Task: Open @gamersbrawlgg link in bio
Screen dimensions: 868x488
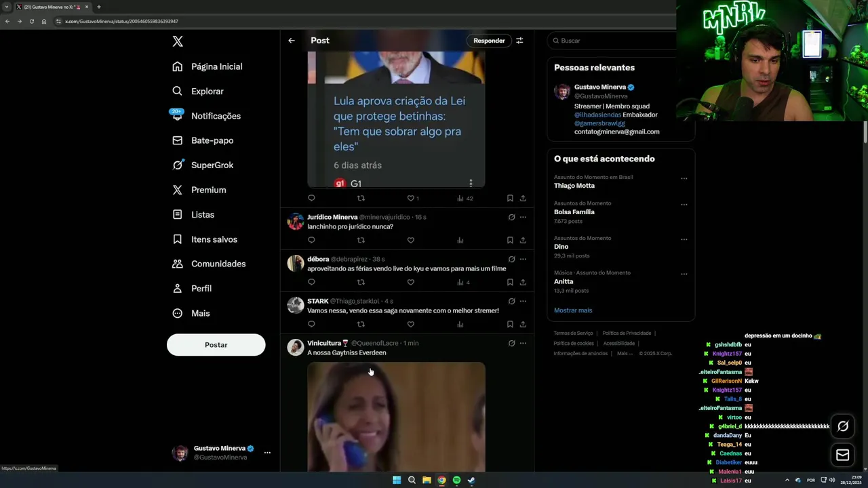Action: [599, 123]
